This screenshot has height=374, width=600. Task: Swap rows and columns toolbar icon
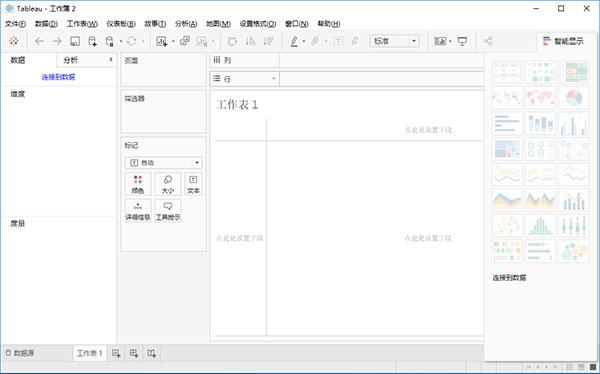[232, 41]
